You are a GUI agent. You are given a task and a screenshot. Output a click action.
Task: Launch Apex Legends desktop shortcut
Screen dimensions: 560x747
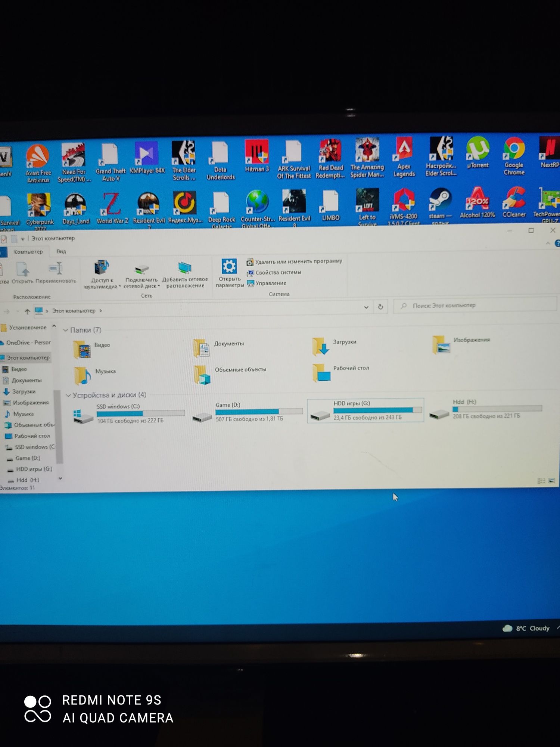[404, 158]
